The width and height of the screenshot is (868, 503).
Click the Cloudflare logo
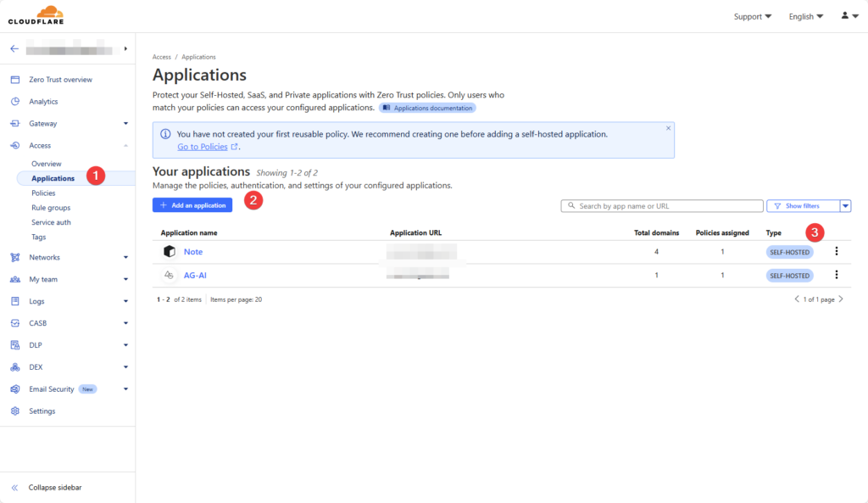tap(36, 15)
